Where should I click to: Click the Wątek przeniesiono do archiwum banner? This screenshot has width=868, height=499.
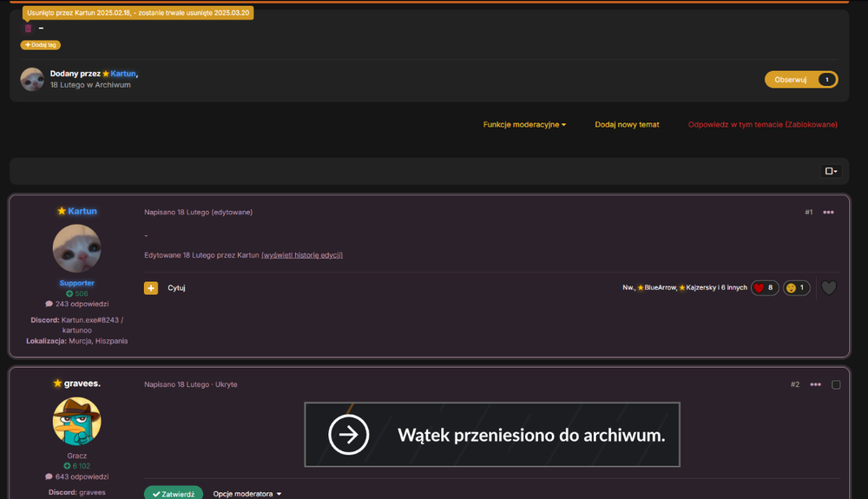(x=492, y=434)
